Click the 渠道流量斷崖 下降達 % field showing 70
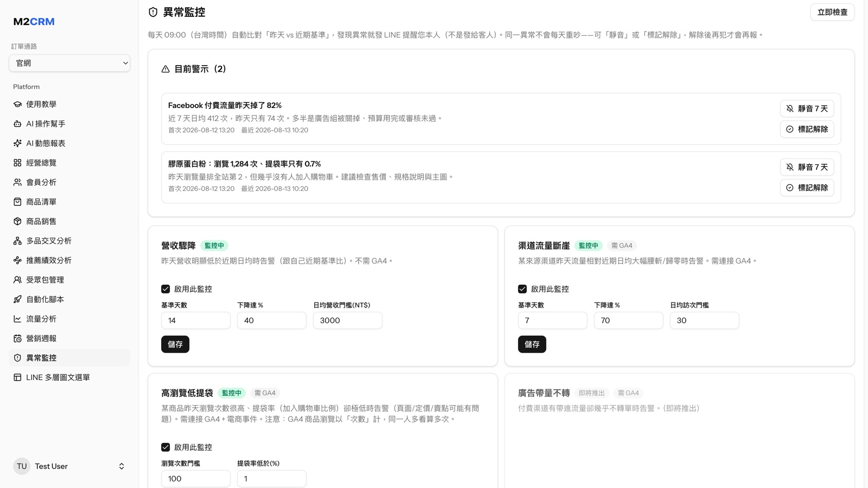The height and width of the screenshot is (488, 868). point(629,320)
